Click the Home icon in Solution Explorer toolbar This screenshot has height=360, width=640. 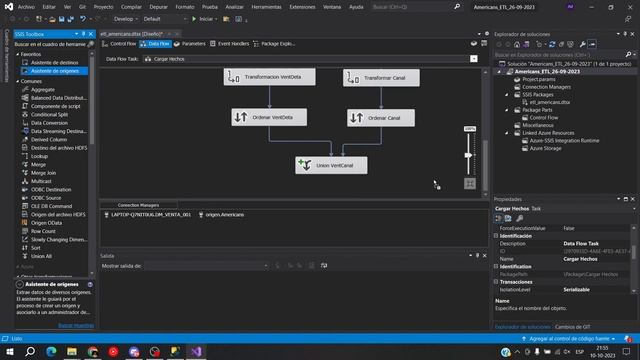point(517,44)
